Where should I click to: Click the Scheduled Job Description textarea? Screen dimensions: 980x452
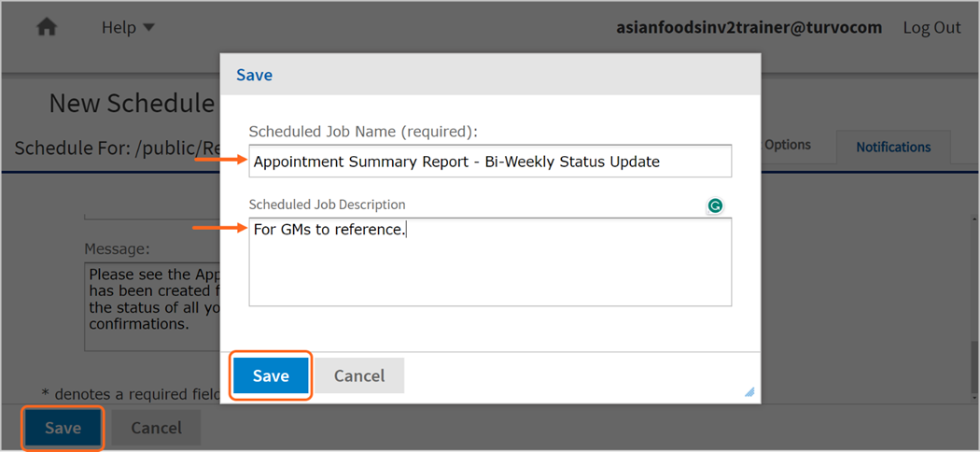490,261
